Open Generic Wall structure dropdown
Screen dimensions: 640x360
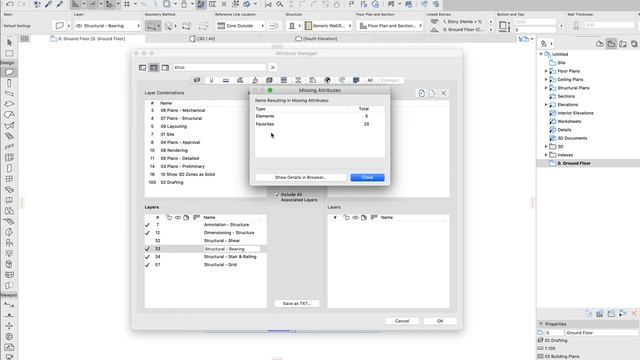328,26
